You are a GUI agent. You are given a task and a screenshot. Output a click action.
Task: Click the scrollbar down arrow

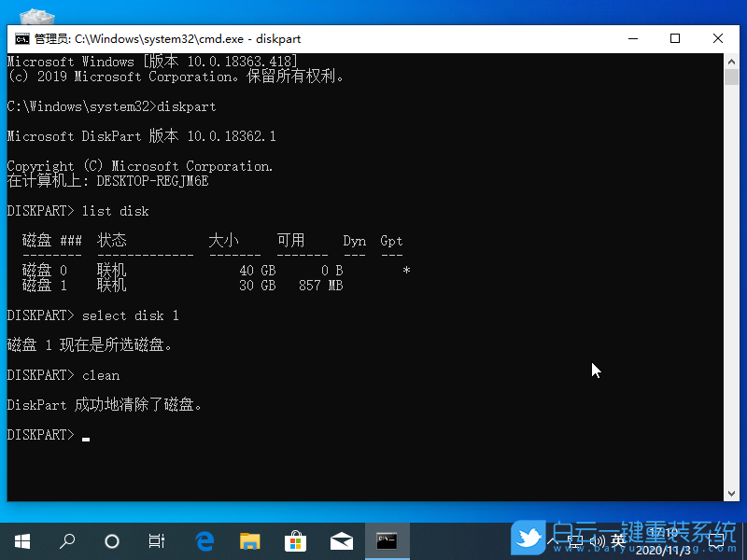pos(732,492)
